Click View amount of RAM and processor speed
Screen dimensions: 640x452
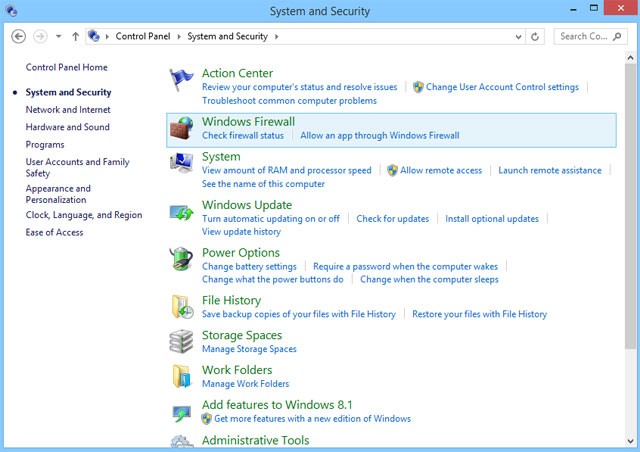287,170
